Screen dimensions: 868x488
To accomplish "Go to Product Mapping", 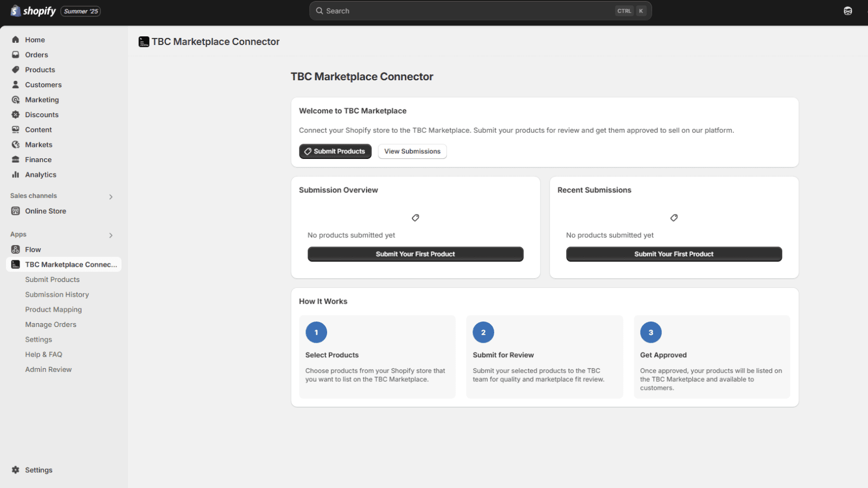I will tap(54, 310).
